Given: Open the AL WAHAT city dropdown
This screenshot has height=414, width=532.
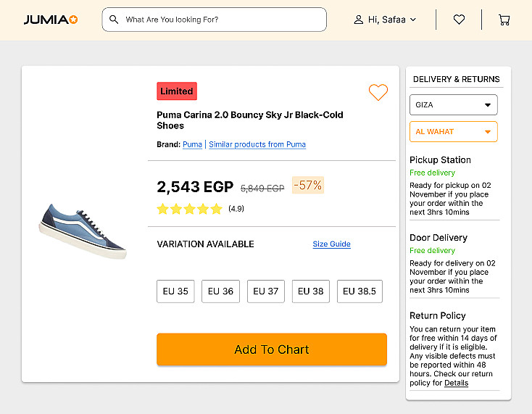Looking at the screenshot, I should [x=454, y=132].
